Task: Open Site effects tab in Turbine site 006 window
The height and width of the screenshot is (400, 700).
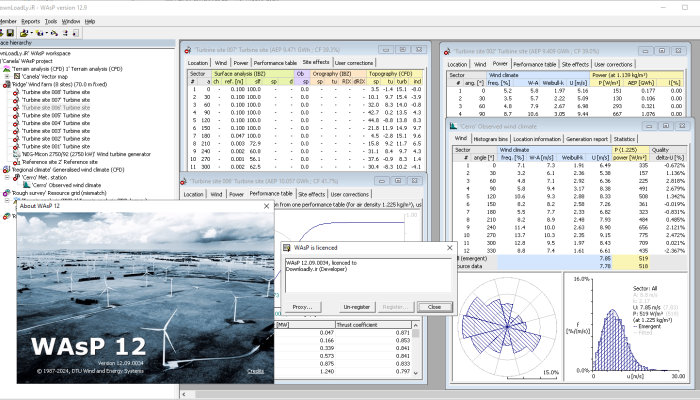Action: click(x=311, y=194)
